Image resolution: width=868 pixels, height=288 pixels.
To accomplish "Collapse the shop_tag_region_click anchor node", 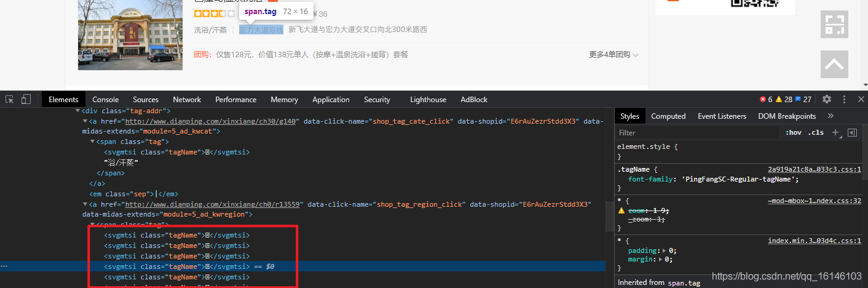I will click(x=85, y=204).
